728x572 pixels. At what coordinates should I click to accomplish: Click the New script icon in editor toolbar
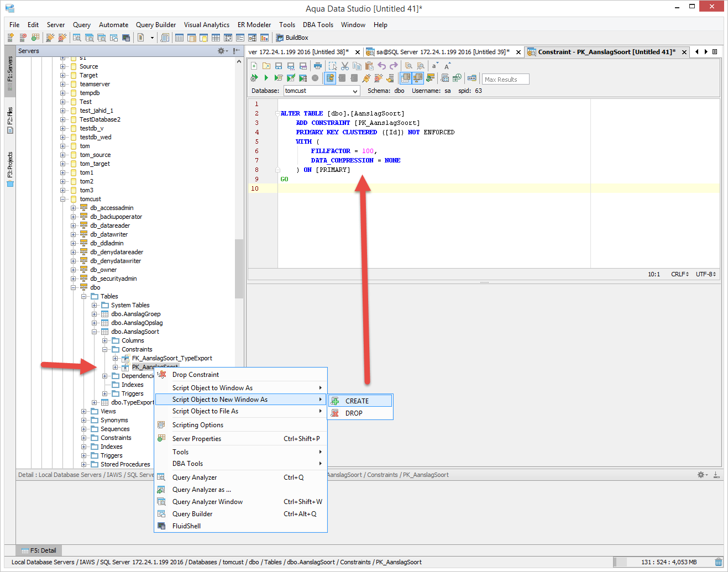point(254,66)
